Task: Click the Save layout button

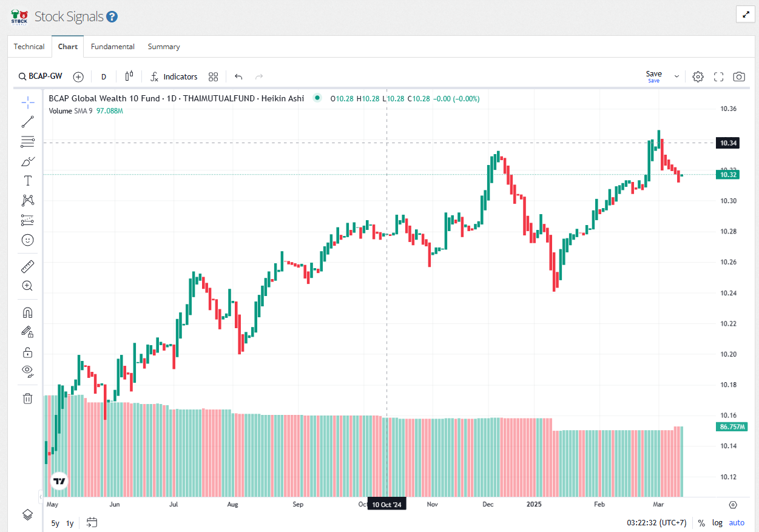Action: coord(654,76)
